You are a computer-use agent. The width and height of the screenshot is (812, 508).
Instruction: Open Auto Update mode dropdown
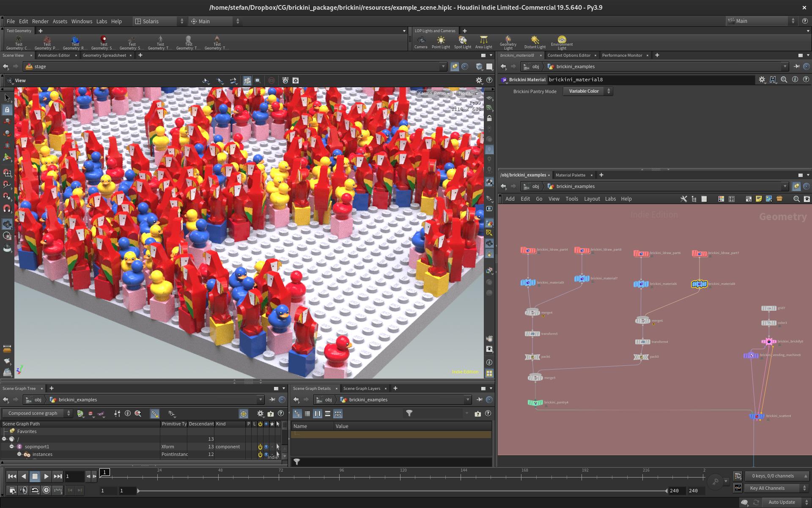(x=786, y=502)
